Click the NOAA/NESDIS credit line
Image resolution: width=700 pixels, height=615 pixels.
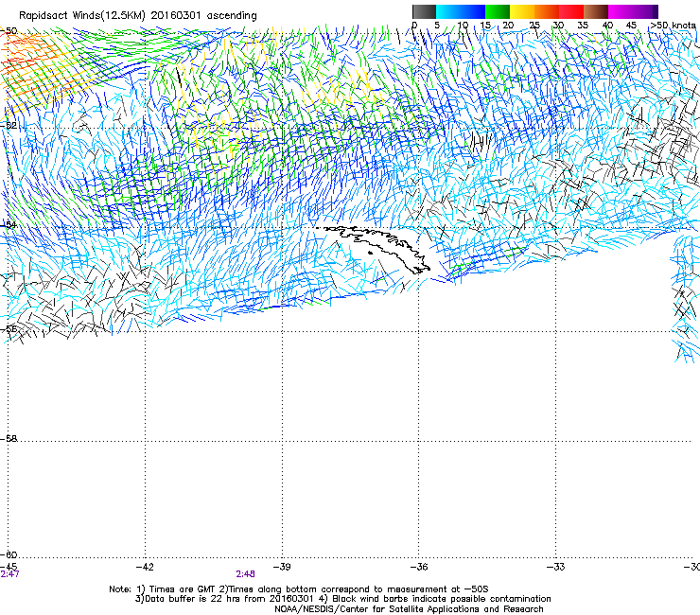click(409, 609)
